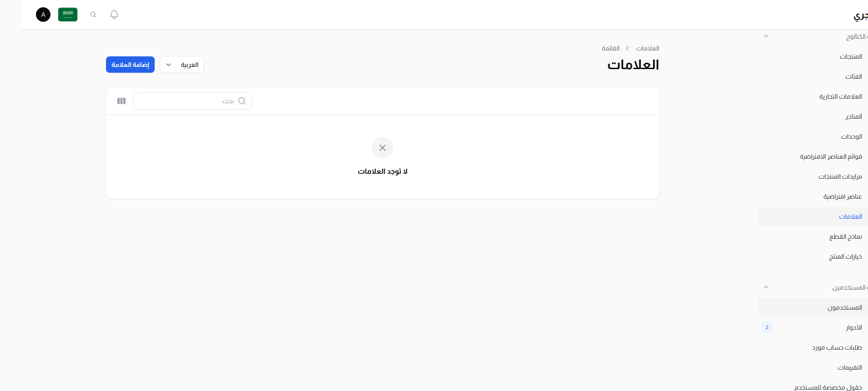The image size is (868, 391).
Task: Click the إضافة العلامة button
Action: (x=130, y=65)
